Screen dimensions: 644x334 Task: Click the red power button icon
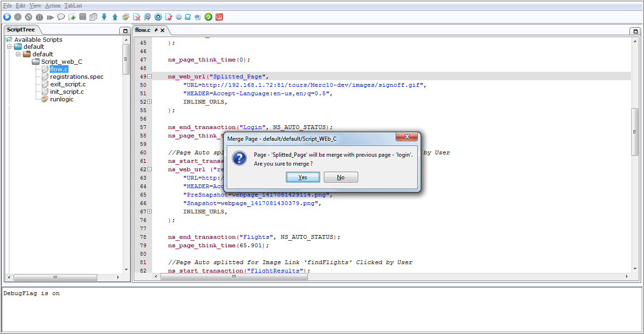[x=219, y=17]
